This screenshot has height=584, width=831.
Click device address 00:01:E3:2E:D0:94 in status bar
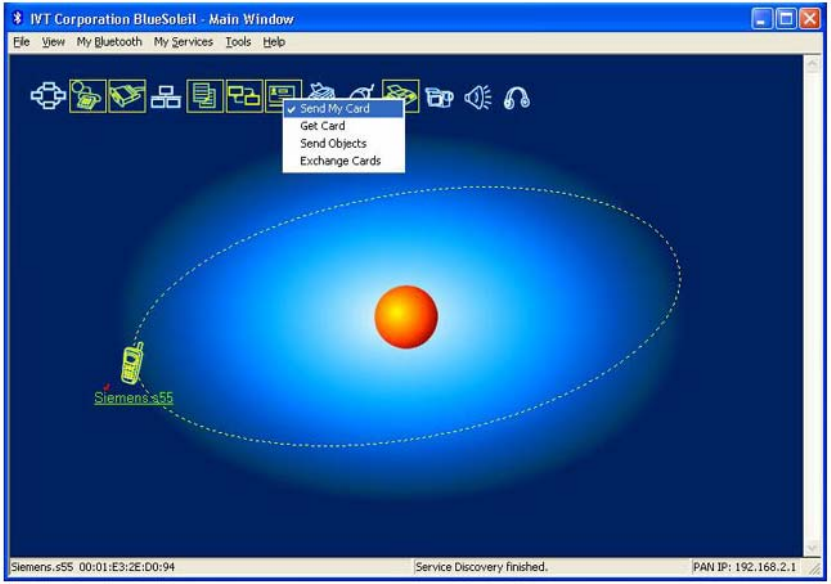(127, 567)
